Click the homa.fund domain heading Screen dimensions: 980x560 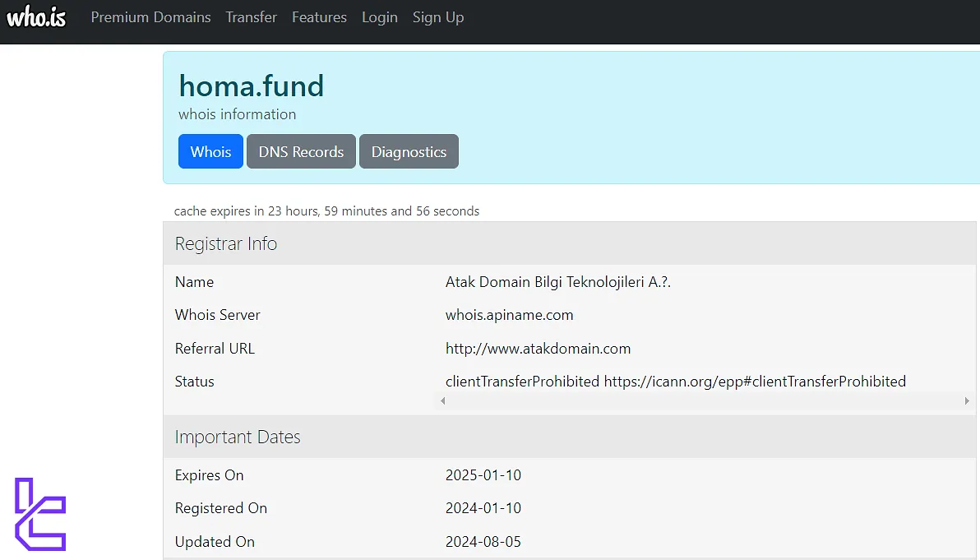pos(252,86)
